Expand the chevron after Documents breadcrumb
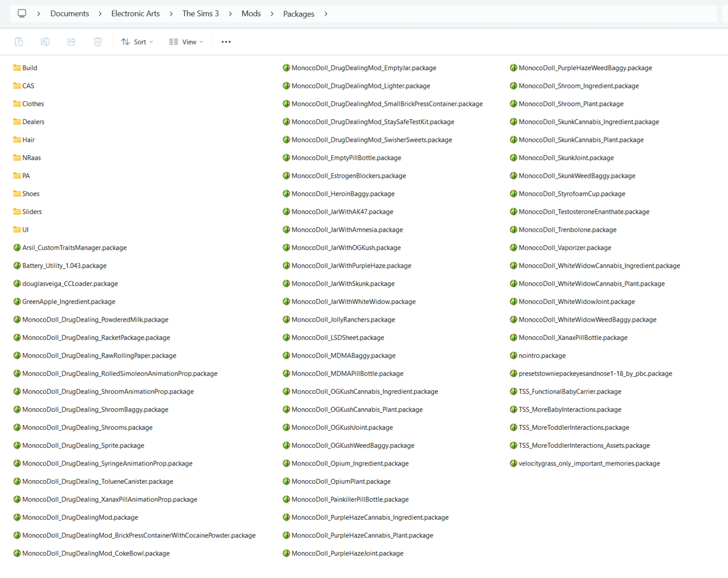 100,14
